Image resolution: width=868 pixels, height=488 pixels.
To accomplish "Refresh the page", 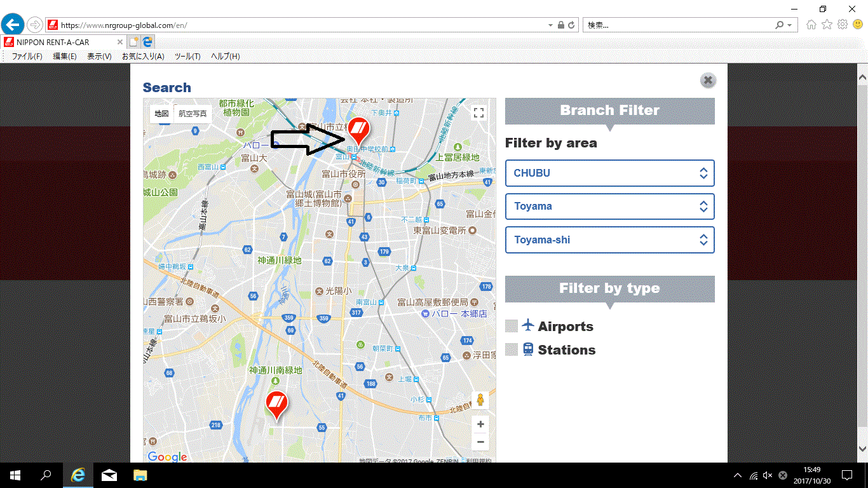I will [571, 25].
